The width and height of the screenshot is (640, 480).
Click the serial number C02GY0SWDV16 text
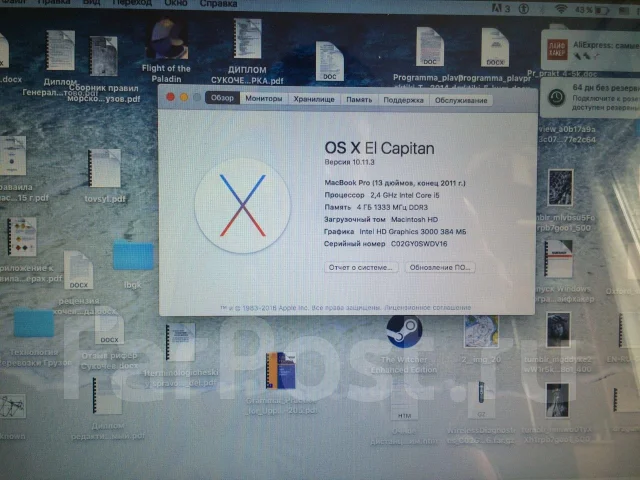[x=419, y=244]
